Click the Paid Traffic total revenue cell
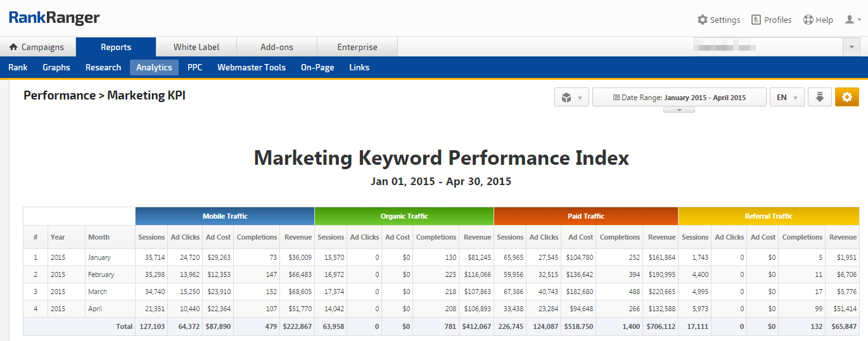Screen dimensions: 868x341 [x=661, y=326]
